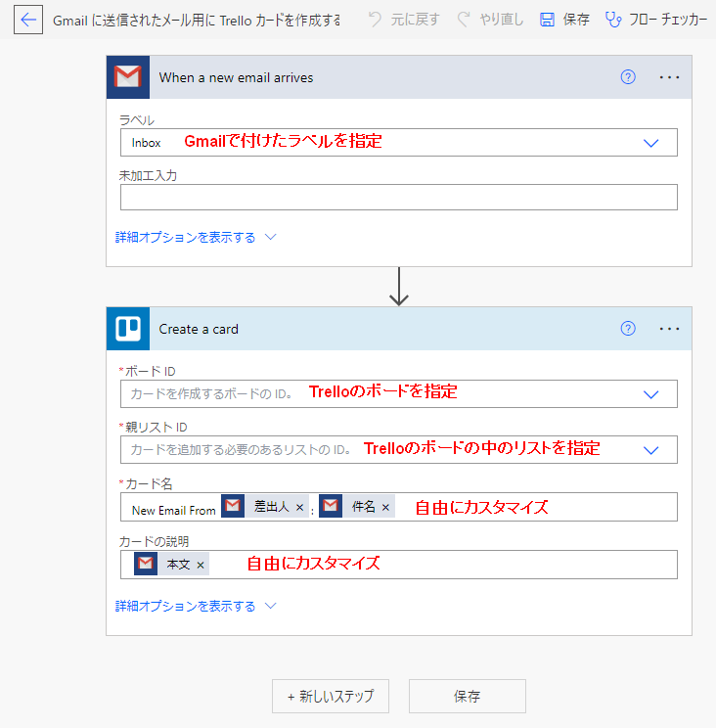Click the Undo (元に戻す) toolbar item
This screenshot has width=716, height=728.
click(x=404, y=20)
